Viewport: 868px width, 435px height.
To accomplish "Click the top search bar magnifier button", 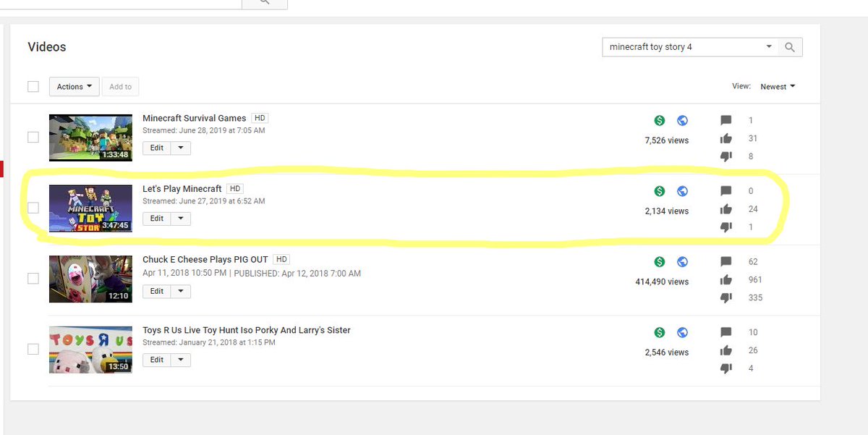I will click(x=264, y=4).
